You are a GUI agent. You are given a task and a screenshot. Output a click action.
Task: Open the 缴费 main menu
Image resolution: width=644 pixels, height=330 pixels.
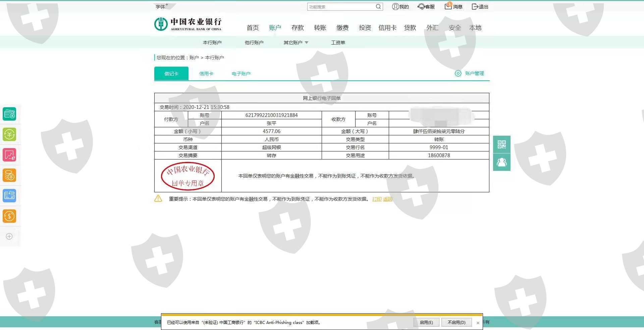point(342,28)
